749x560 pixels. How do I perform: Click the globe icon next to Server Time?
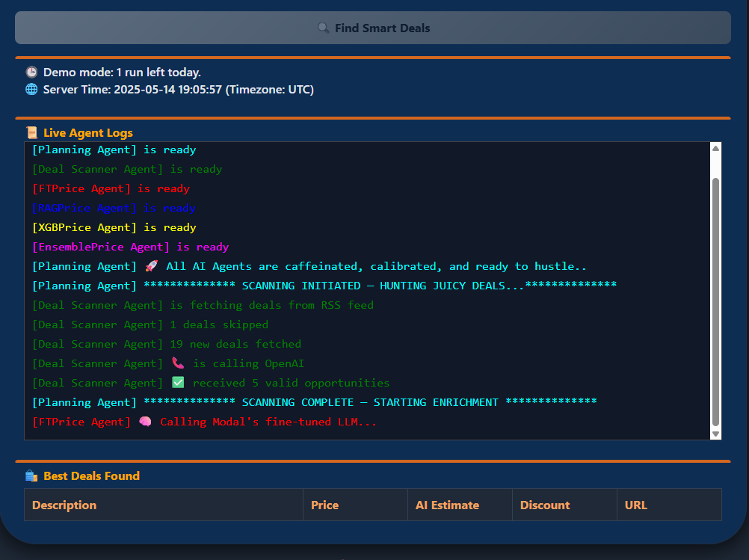(x=31, y=90)
